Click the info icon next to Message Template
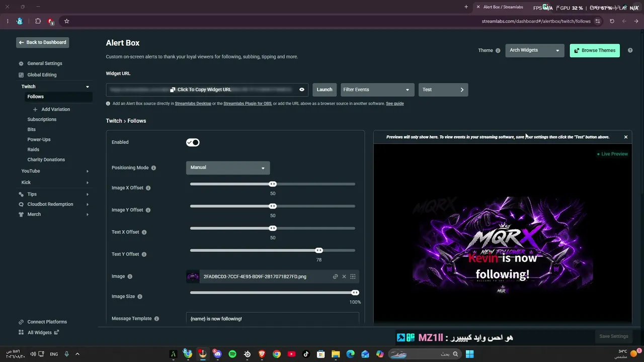Image resolution: width=644 pixels, height=362 pixels. 156,319
